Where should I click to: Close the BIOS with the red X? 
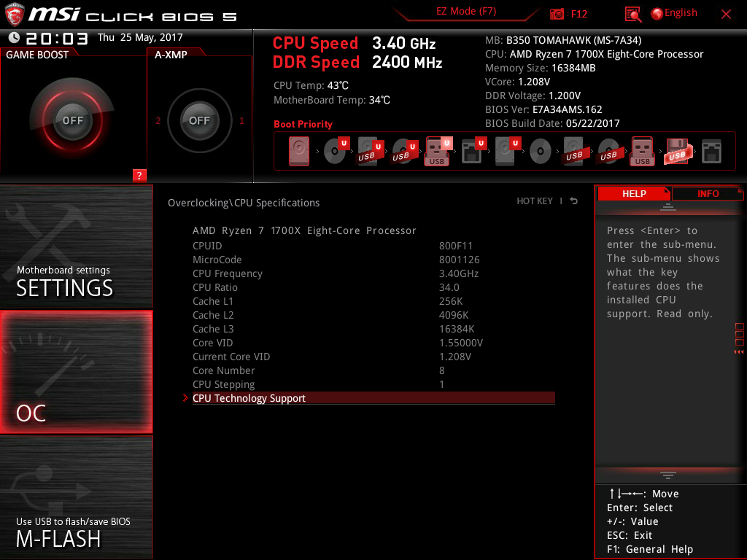(726, 15)
